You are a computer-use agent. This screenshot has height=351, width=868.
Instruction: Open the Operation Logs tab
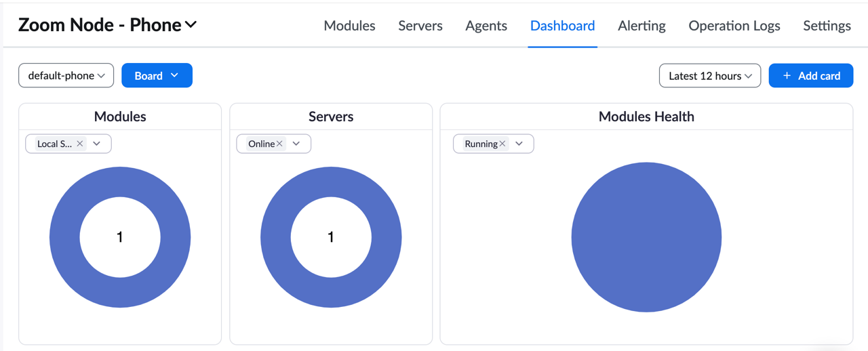point(734,26)
